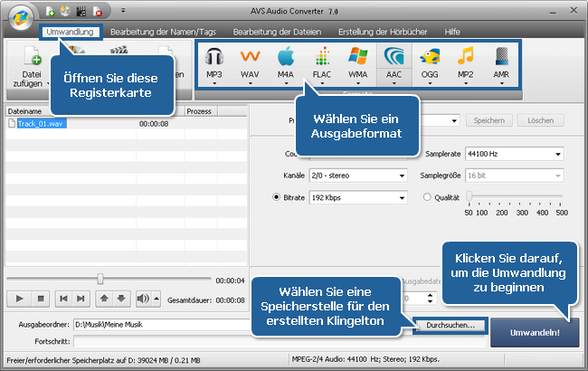Click the Umwandeln! button

[x=535, y=332]
